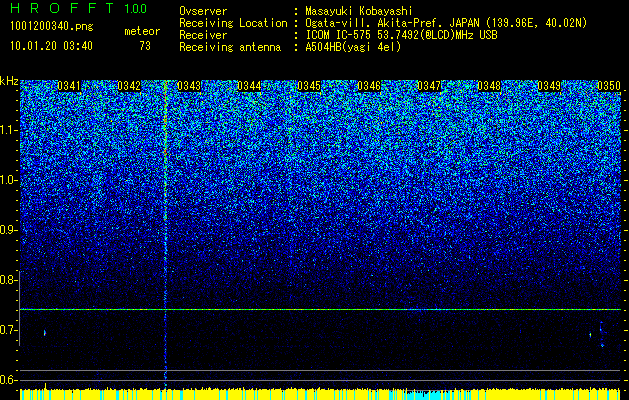Click the 0347 time marker
Viewport: 629px width, 400px height.
pos(429,86)
